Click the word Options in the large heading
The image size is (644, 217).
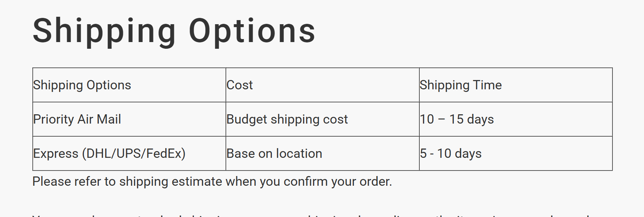pos(252,31)
